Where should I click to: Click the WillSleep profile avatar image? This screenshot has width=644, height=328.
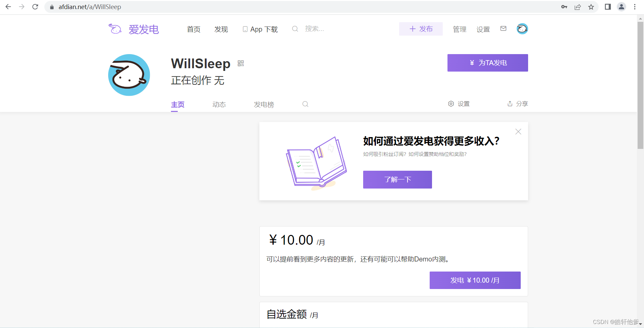(129, 75)
